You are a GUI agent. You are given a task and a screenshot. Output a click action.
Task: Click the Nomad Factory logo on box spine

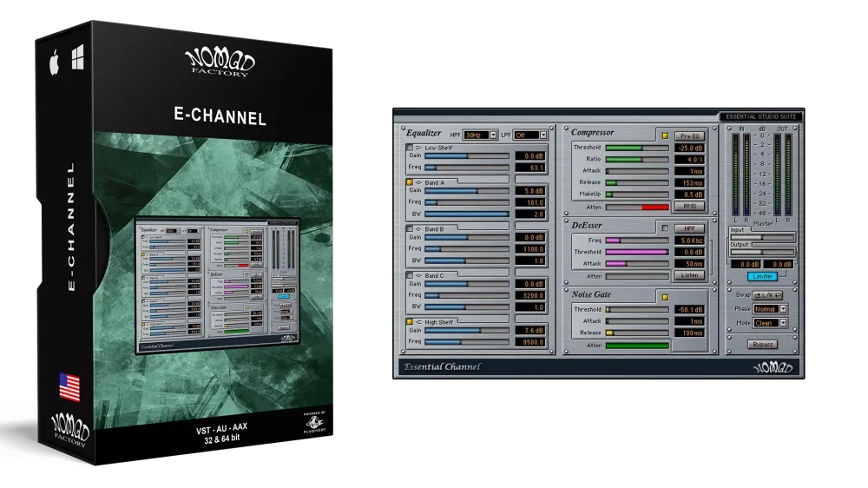69,430
